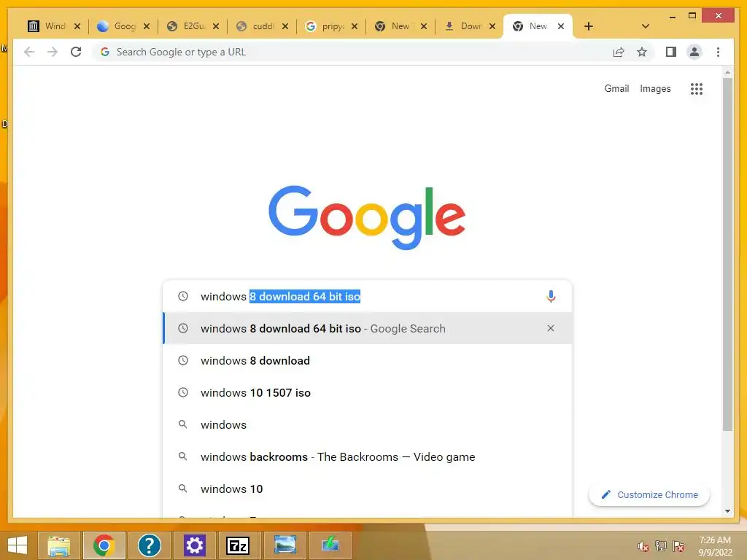Click the Customize Chrome button

[x=649, y=495]
